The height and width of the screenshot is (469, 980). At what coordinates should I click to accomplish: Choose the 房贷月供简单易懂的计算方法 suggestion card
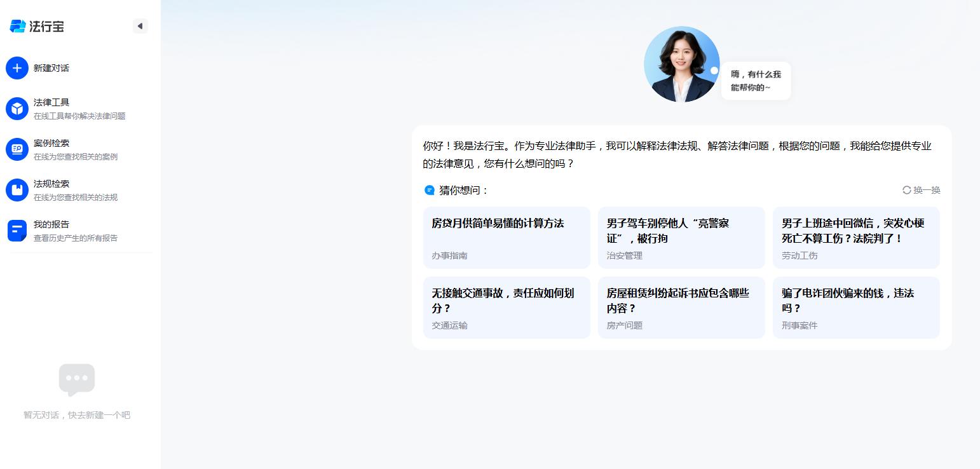(x=507, y=238)
